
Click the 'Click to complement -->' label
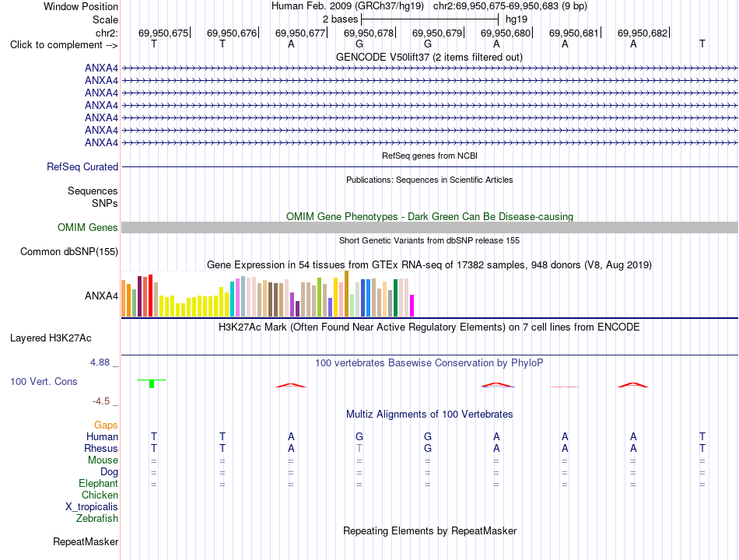click(x=64, y=45)
